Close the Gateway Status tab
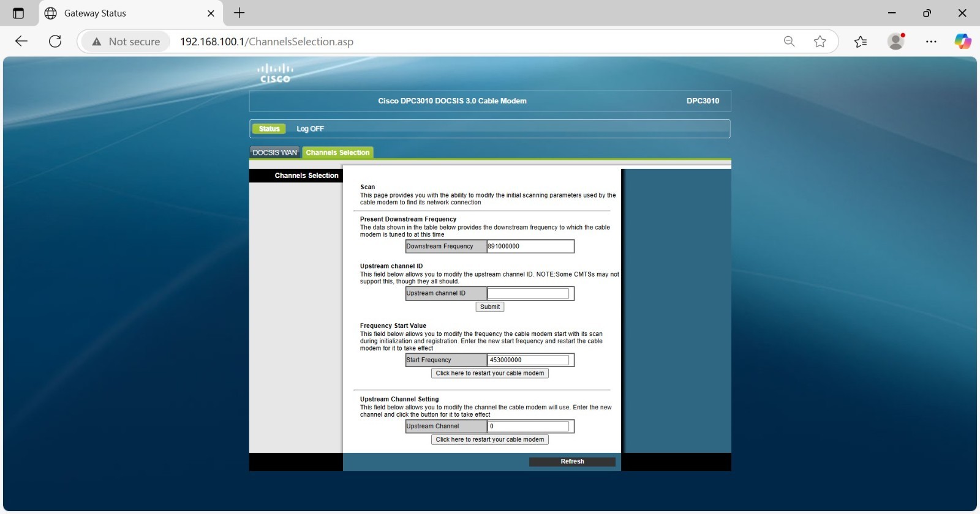This screenshot has height=514, width=980. pyautogui.click(x=211, y=13)
